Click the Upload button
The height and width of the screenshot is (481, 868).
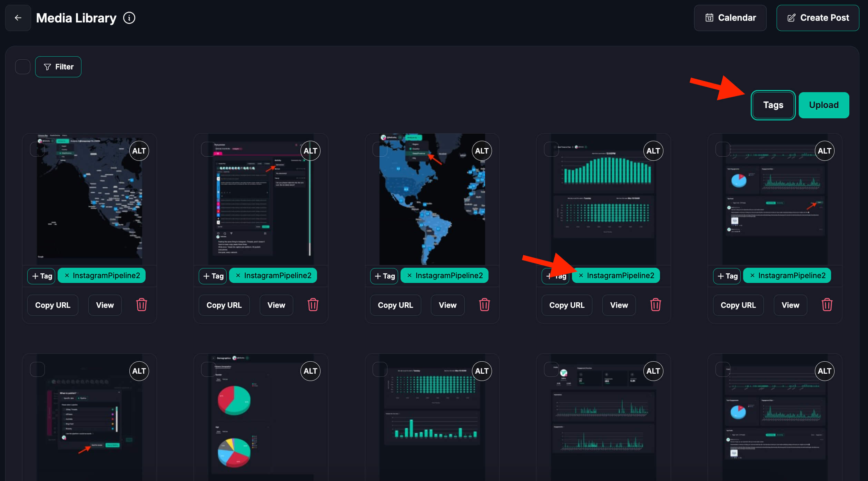pos(823,105)
